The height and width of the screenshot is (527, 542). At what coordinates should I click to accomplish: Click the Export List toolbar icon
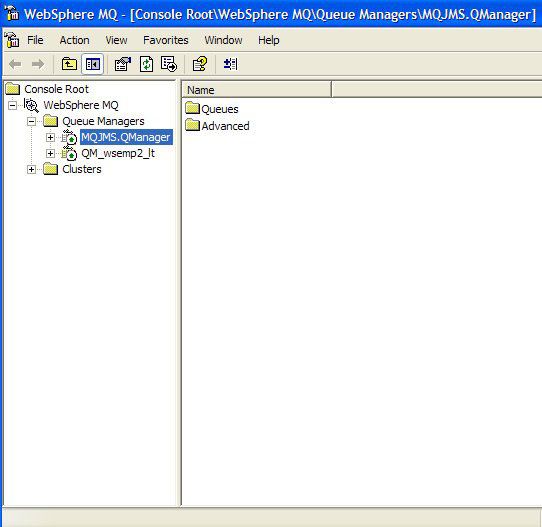click(x=169, y=64)
